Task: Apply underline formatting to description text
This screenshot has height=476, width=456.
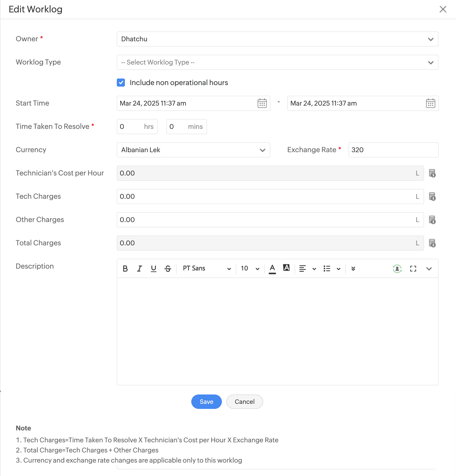Action: click(x=154, y=268)
